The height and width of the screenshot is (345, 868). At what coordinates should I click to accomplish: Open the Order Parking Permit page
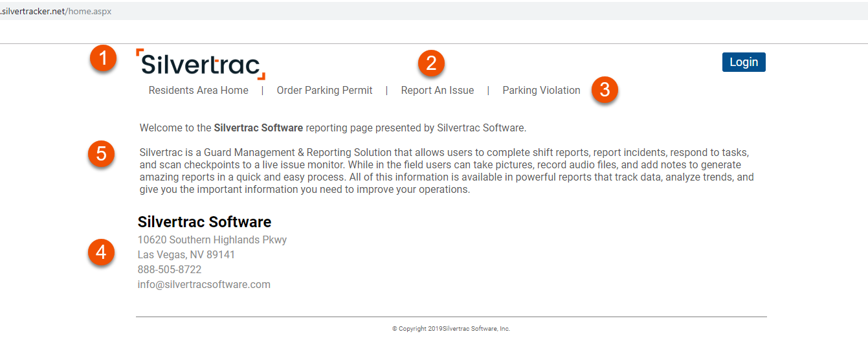click(325, 91)
